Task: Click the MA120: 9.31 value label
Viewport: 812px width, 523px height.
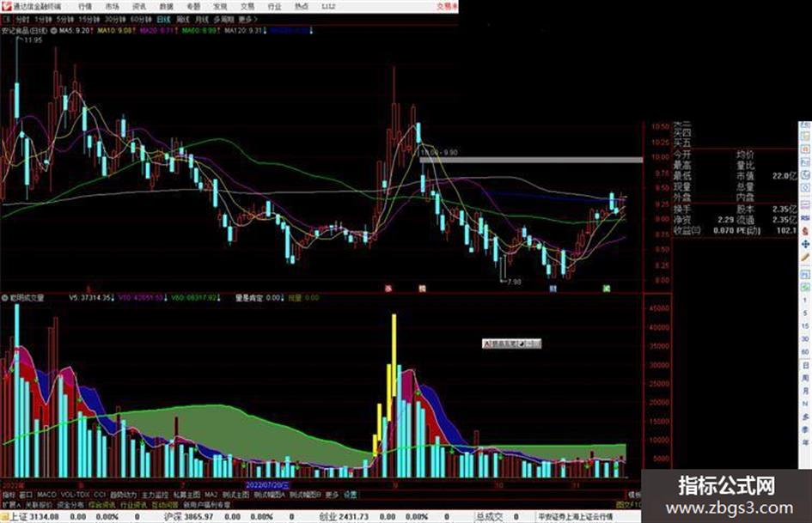Action: click(x=242, y=31)
